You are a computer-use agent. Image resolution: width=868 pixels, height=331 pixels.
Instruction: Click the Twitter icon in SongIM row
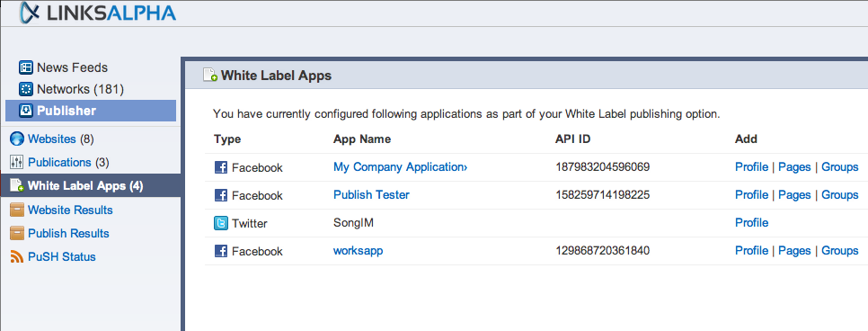pyautogui.click(x=221, y=223)
